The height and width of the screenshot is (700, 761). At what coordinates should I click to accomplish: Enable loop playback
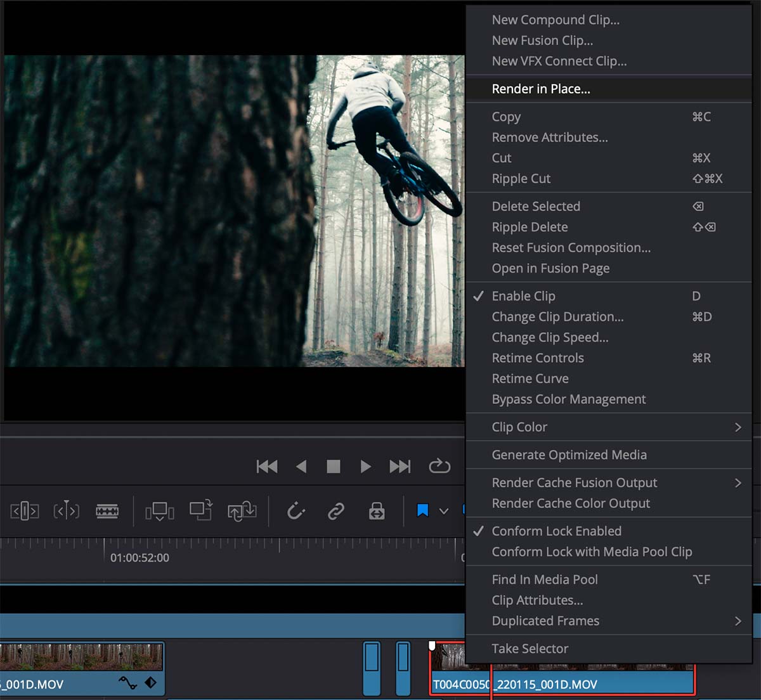(439, 467)
